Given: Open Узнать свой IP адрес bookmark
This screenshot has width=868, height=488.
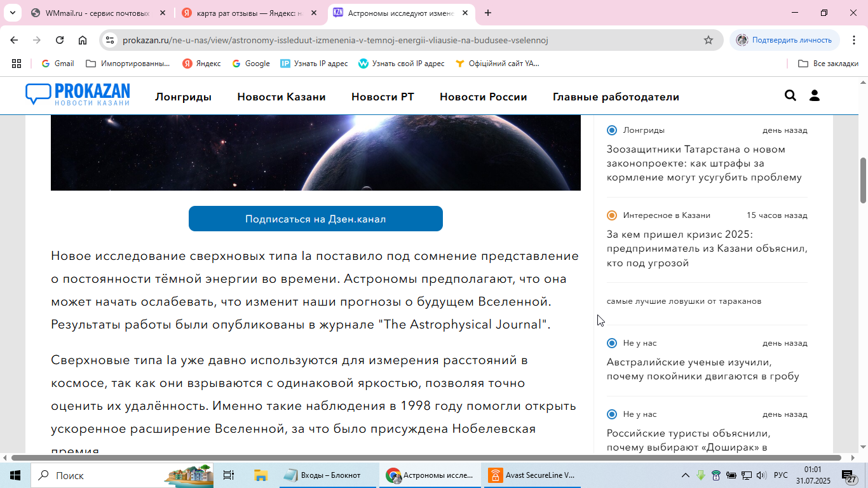Looking at the screenshot, I should [x=402, y=64].
